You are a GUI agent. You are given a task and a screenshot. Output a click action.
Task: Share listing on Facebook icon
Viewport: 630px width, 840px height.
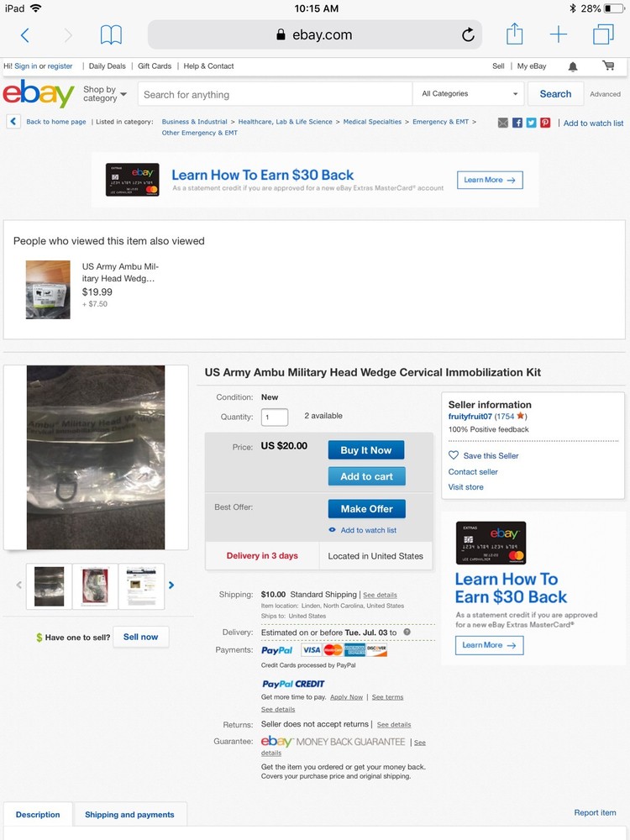coord(517,123)
